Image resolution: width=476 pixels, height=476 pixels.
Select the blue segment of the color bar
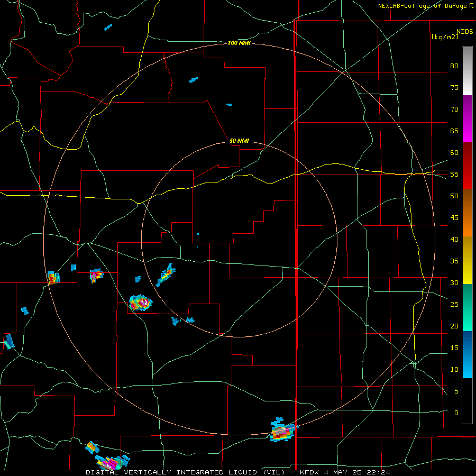(x=467, y=354)
